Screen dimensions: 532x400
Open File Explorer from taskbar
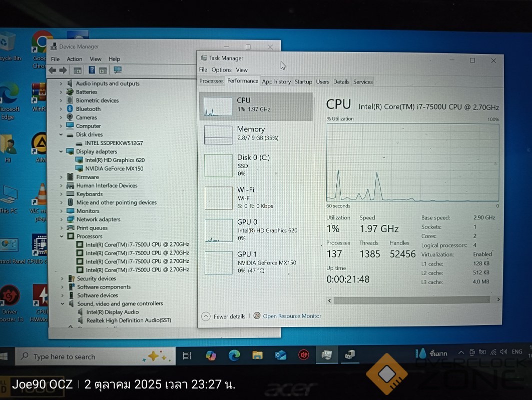point(257,355)
